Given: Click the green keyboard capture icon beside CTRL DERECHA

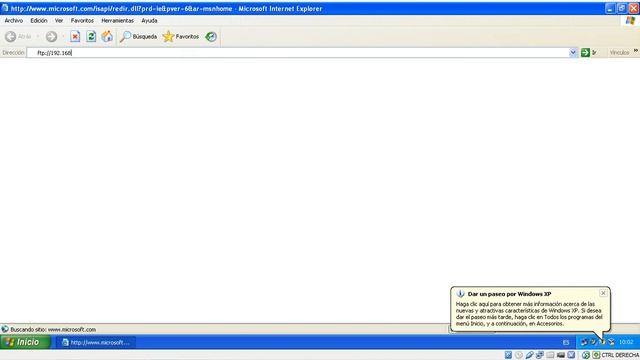Looking at the screenshot, I should click(596, 355).
